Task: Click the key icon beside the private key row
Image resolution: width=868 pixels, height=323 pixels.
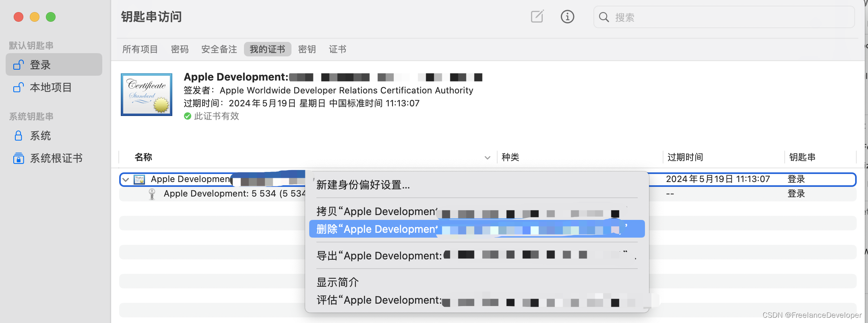Action: point(152,194)
